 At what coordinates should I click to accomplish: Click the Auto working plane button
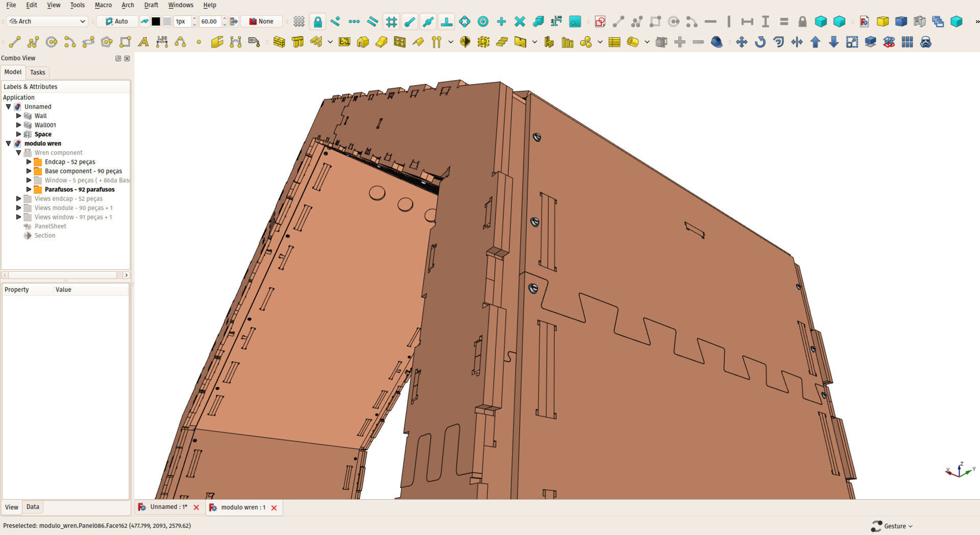(x=117, y=21)
